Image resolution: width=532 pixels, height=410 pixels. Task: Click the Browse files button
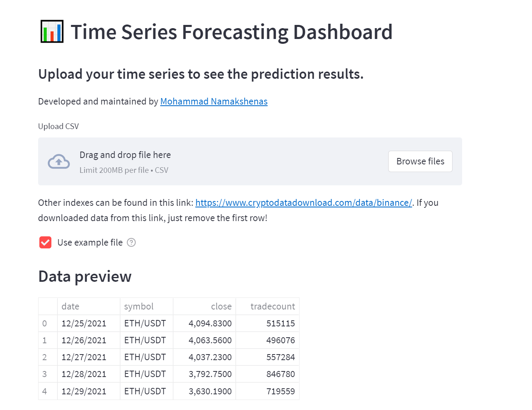click(x=420, y=161)
